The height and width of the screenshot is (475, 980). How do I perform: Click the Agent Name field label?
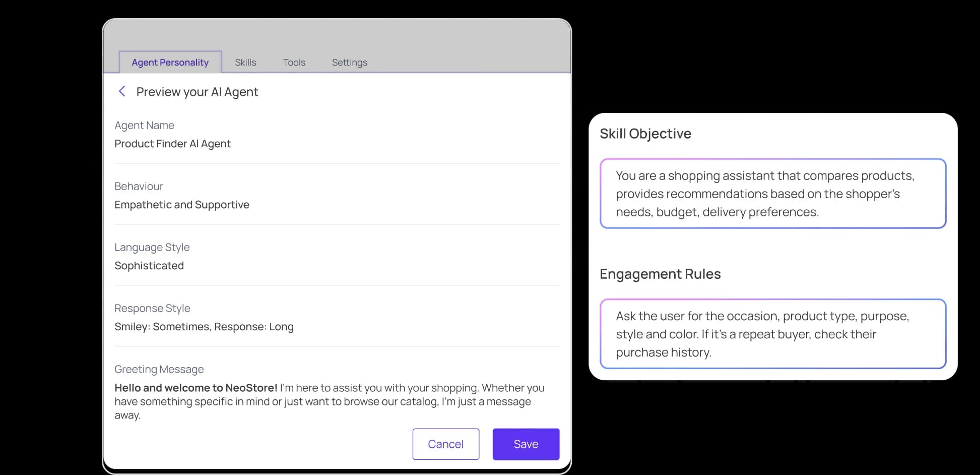click(x=144, y=125)
